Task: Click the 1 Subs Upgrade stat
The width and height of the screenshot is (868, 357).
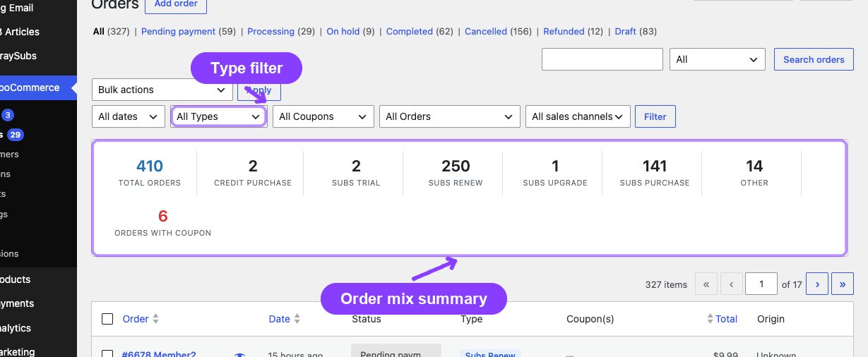Action: (x=555, y=172)
